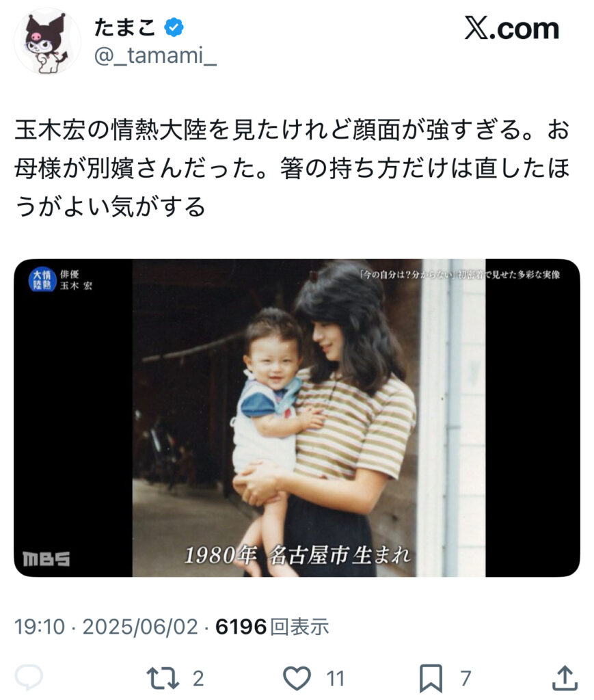View the 6196 回表示 view count
594x700 pixels.
click(x=272, y=627)
